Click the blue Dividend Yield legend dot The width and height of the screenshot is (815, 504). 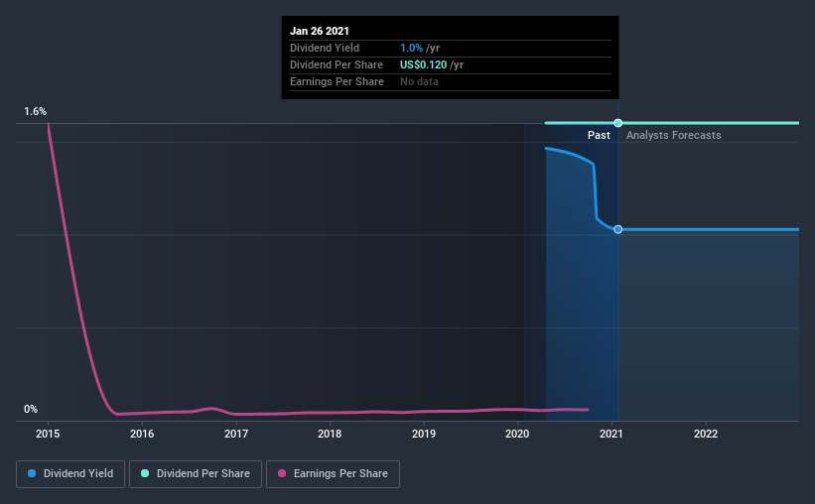click(x=32, y=473)
